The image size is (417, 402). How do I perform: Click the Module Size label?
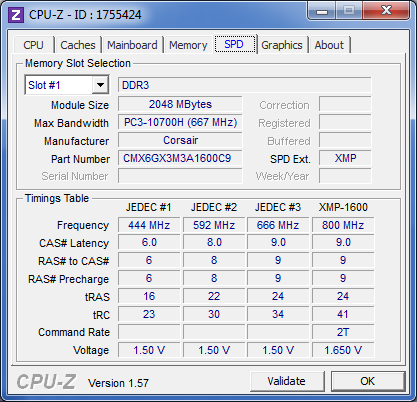pos(80,105)
